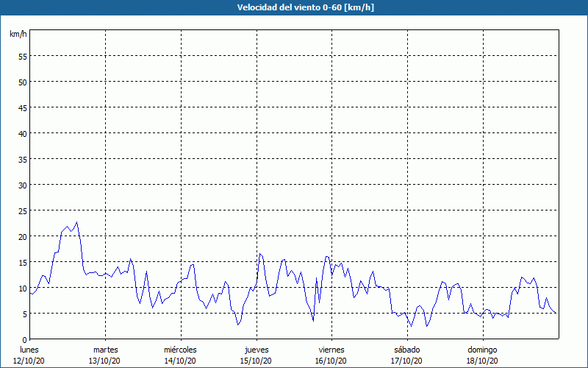The width and height of the screenshot is (588, 368).
Task: Click the 30 value on y-axis
Action: coord(23,185)
